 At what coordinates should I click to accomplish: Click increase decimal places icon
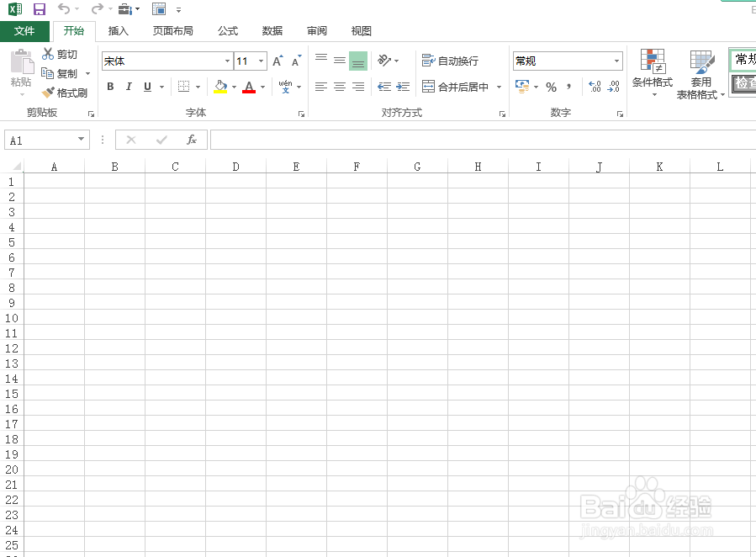click(595, 87)
